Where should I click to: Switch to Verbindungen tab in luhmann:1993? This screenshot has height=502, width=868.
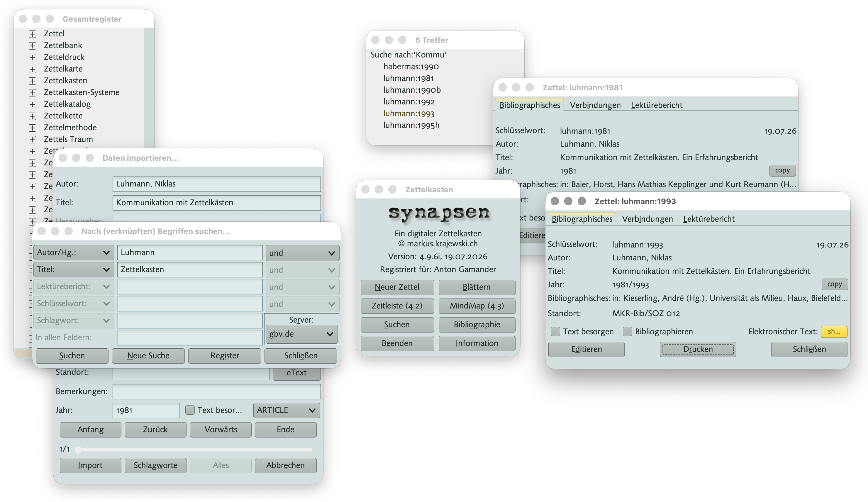[647, 219]
